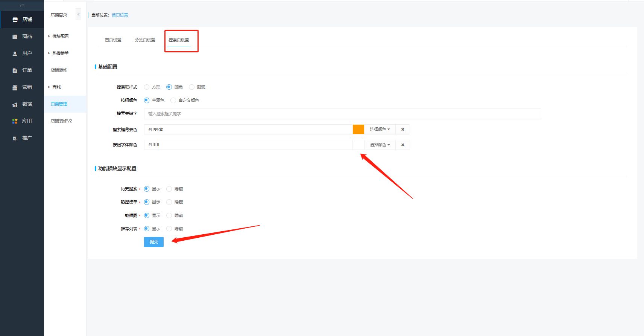644x336 pixels.
Task: Open 店铺首页 in the submenu
Action: (x=59, y=15)
